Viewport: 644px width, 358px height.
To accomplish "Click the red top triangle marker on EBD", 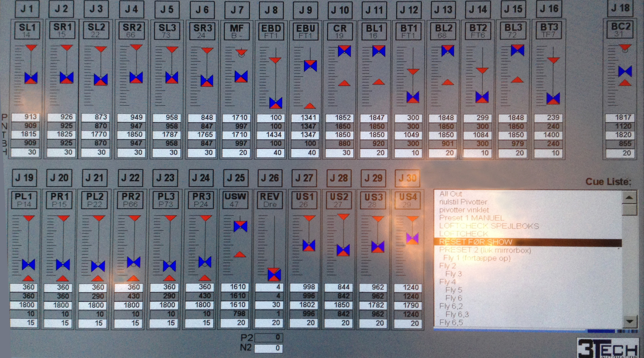I will 275,60.
